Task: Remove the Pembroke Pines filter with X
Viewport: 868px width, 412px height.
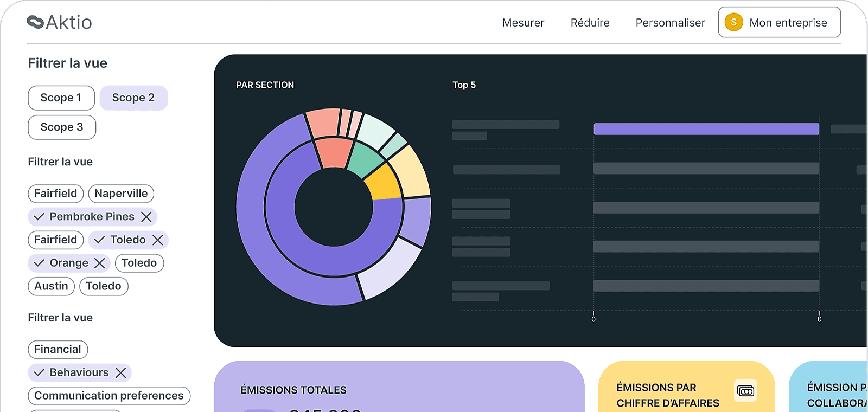Action: click(146, 217)
